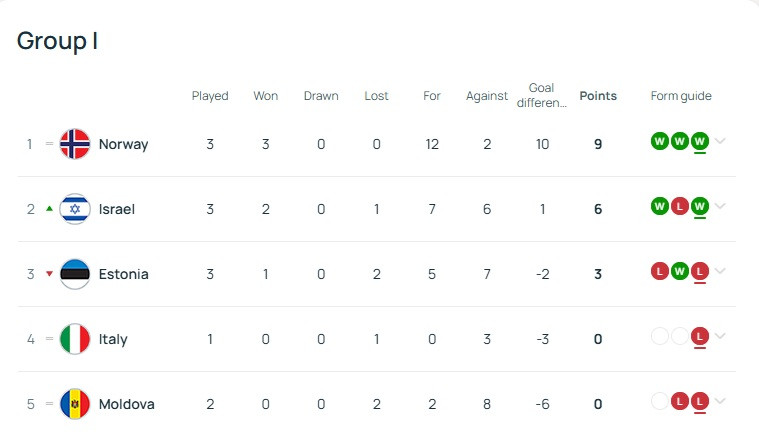Click the Moldova flag icon

tap(75, 404)
